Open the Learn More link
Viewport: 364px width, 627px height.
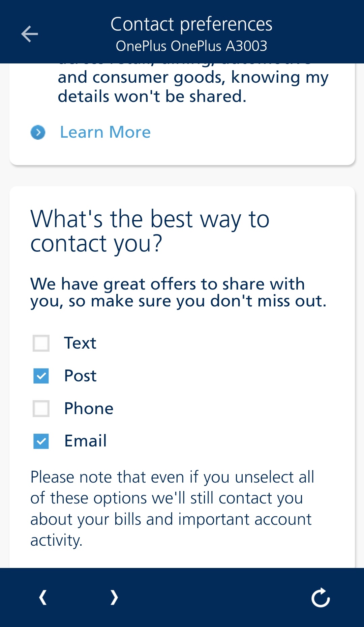(105, 132)
